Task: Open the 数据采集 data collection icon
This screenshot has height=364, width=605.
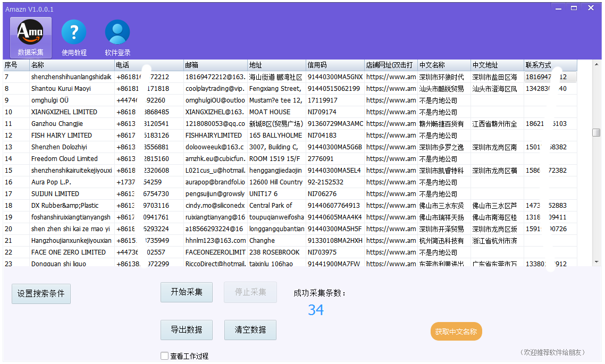Action: coord(31,37)
